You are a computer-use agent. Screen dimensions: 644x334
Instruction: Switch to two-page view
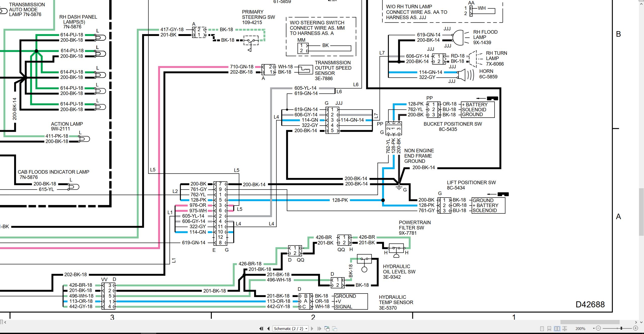557,328
